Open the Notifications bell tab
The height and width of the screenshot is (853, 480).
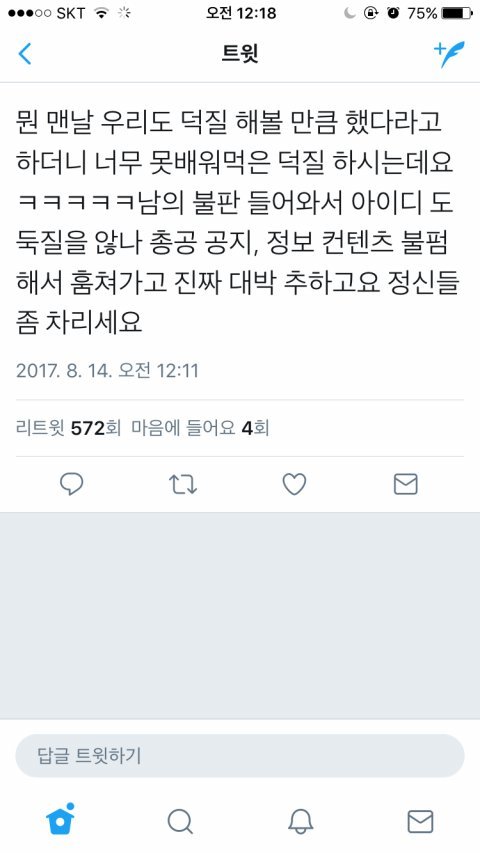[300, 821]
